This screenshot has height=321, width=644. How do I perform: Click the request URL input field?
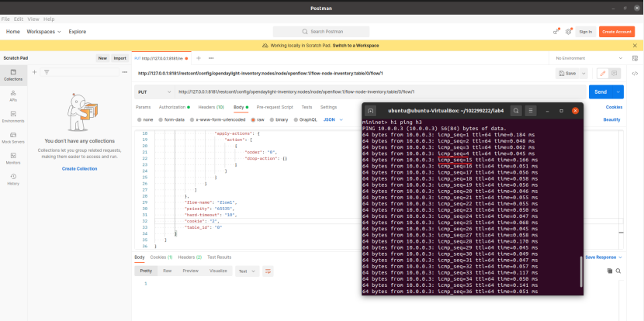[x=381, y=92]
